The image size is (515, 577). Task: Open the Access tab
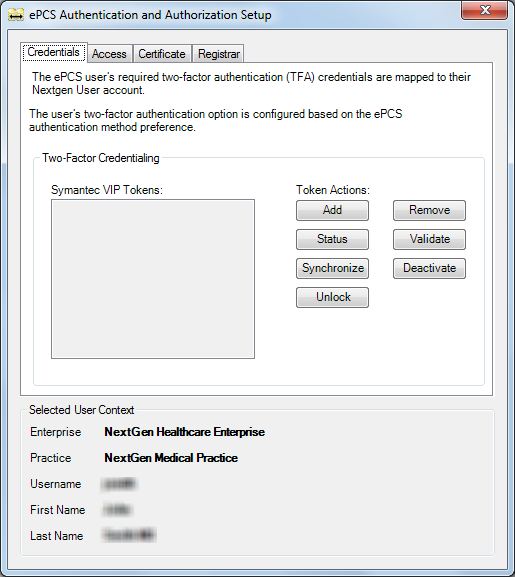tap(109, 54)
